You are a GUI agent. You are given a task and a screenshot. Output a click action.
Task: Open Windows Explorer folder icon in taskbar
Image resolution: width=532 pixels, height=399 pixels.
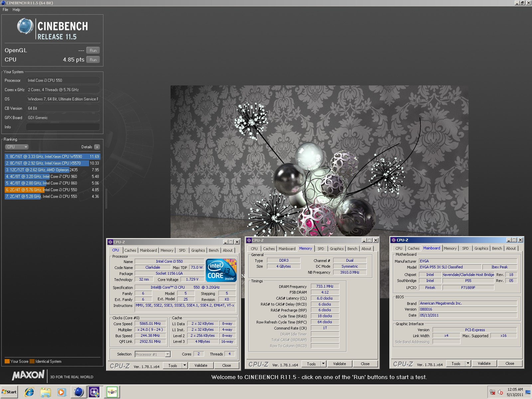45,392
